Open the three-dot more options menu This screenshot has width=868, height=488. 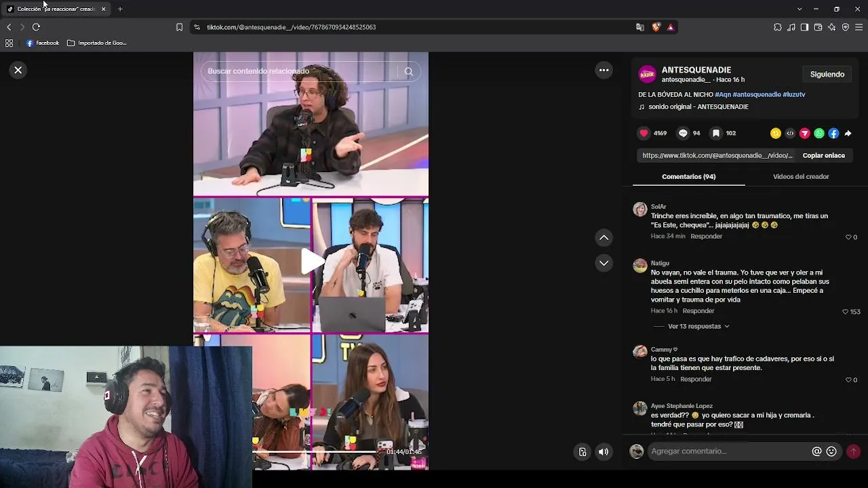[x=604, y=70]
